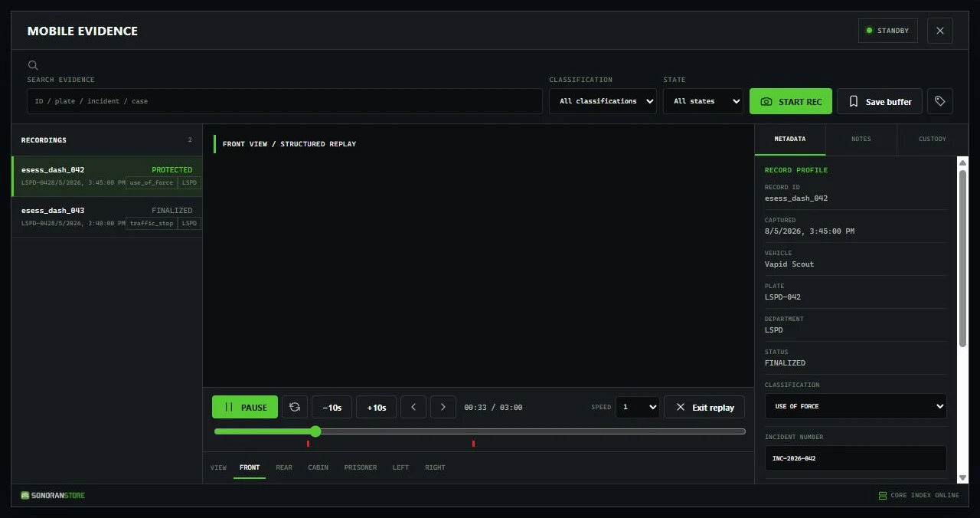The width and height of the screenshot is (980, 518).
Task: Click the Incident Number input field
Action: [856, 458]
